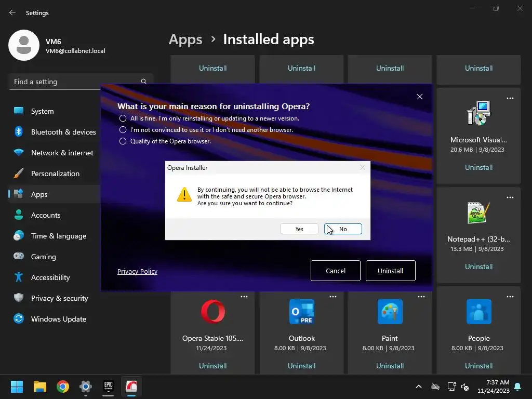Click the Paint app icon
Viewport: 532px width, 399px height.
390,312
